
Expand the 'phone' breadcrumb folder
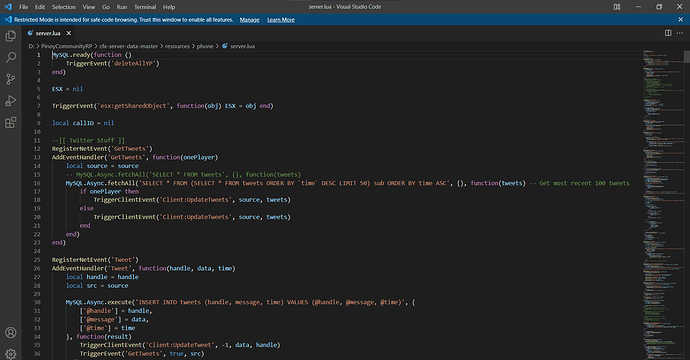tap(205, 46)
